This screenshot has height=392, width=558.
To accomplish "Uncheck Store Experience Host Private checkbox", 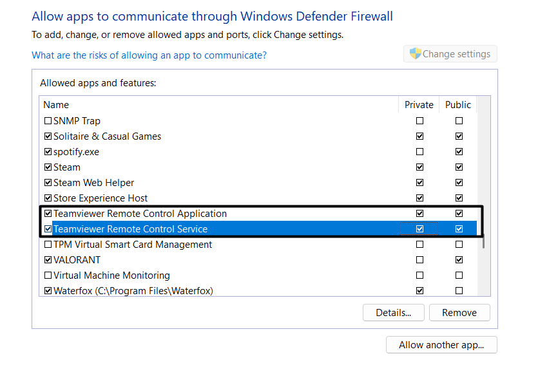I will (x=420, y=198).
